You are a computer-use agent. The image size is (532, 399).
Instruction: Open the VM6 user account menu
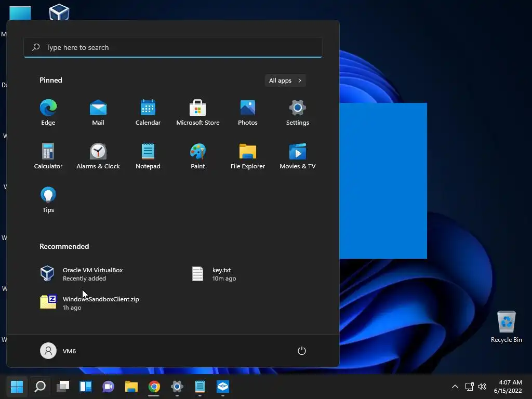click(x=58, y=351)
